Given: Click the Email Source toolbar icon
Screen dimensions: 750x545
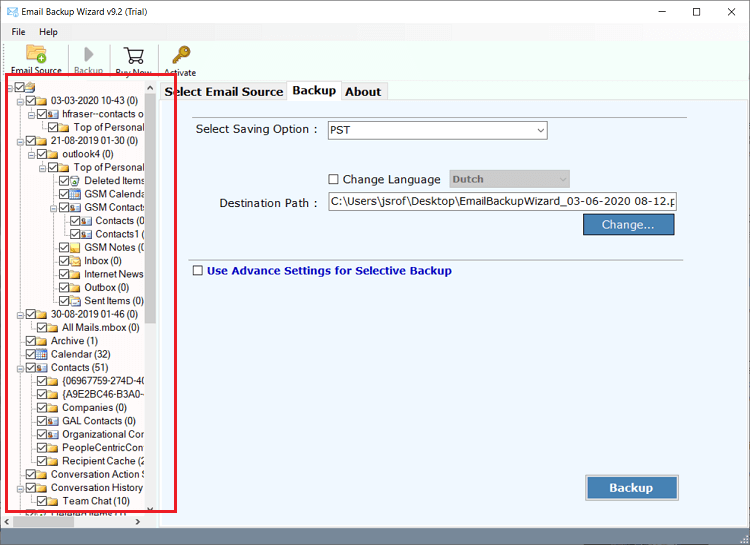Looking at the screenshot, I should click(x=36, y=54).
